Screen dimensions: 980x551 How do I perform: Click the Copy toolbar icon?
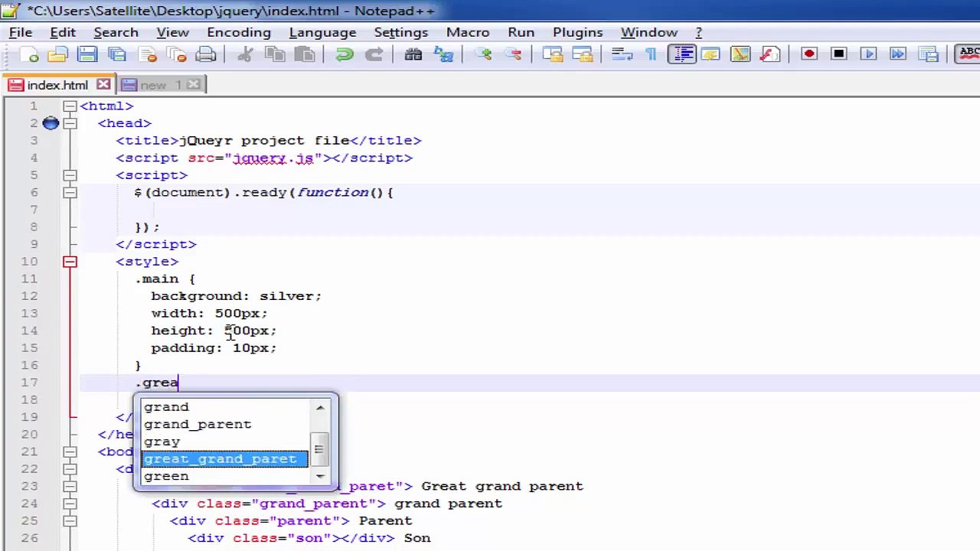(x=275, y=54)
